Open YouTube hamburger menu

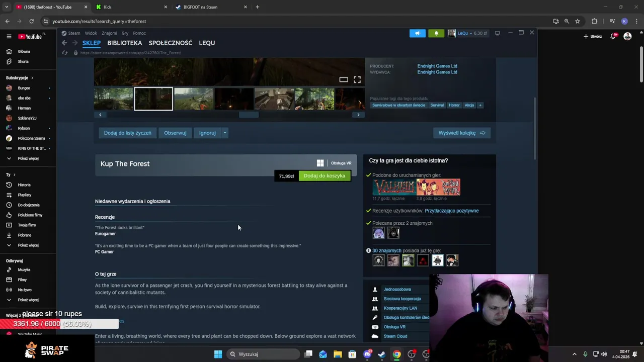point(9,36)
